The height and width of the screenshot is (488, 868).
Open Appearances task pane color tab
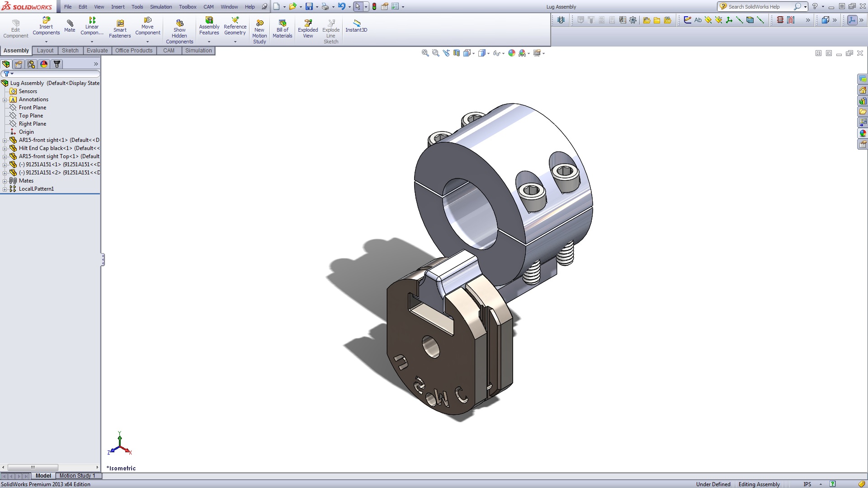pyautogui.click(x=863, y=133)
